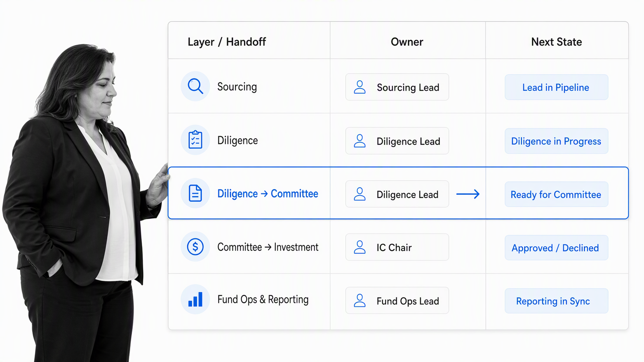Click the Fund Ops bar chart icon
The height and width of the screenshot is (362, 644).
[195, 300]
